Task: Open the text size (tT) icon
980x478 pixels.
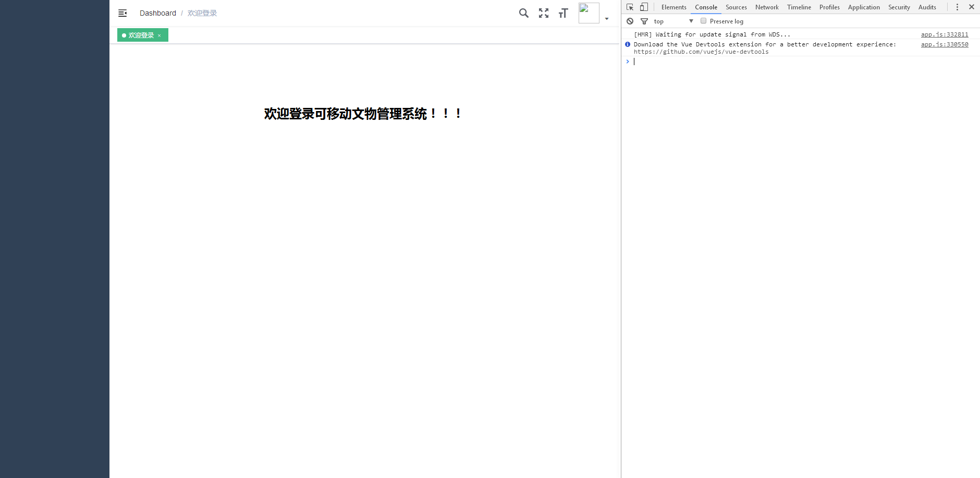Action: [564, 13]
